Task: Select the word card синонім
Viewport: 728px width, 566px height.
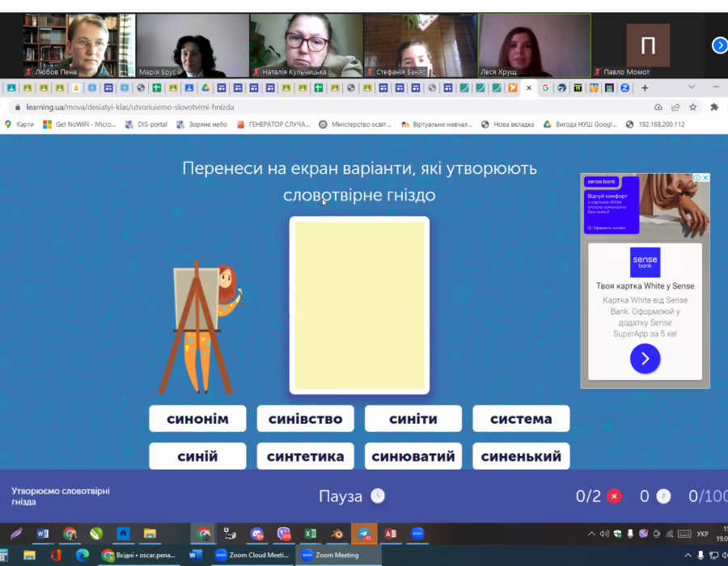Action: click(197, 419)
